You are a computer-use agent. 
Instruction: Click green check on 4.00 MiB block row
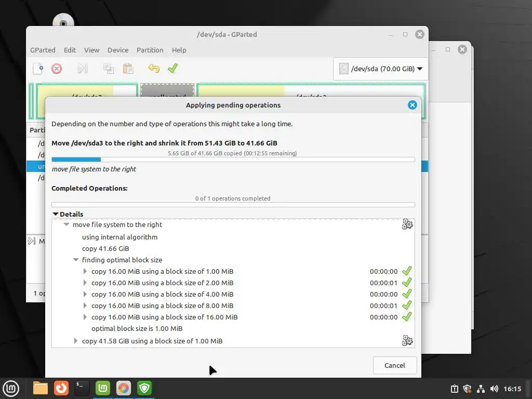point(407,294)
